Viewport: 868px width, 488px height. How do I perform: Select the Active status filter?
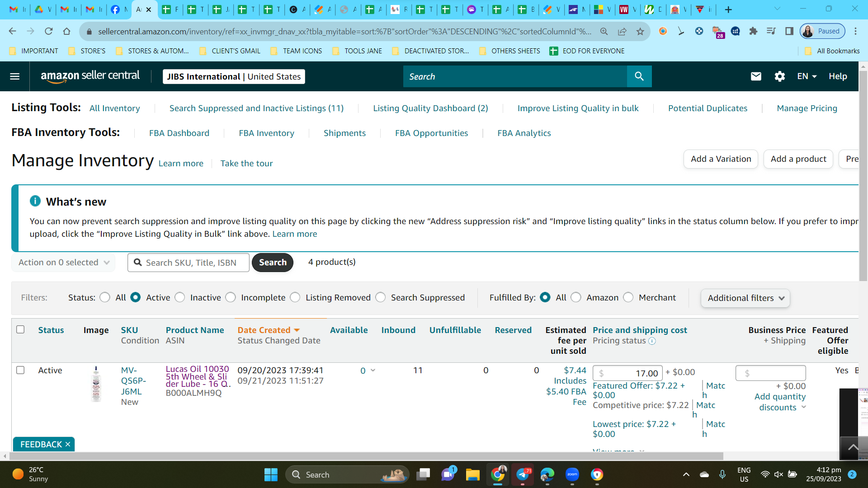coord(135,297)
